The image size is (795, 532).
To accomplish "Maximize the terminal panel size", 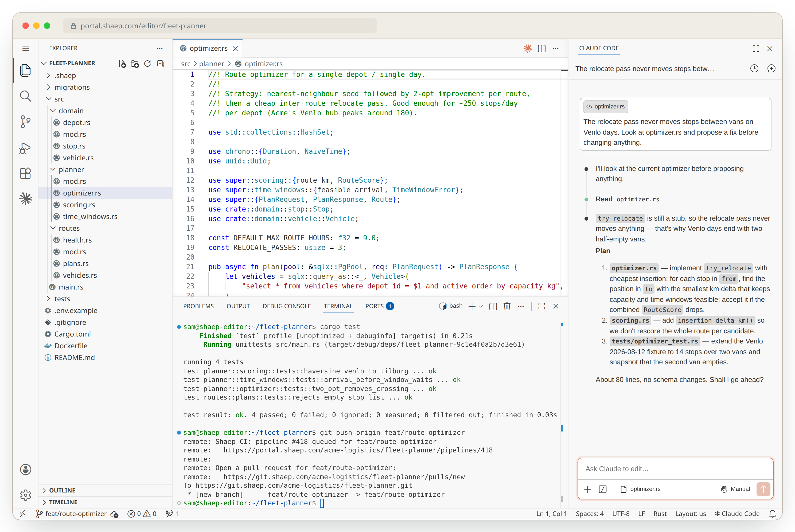I will (541, 306).
